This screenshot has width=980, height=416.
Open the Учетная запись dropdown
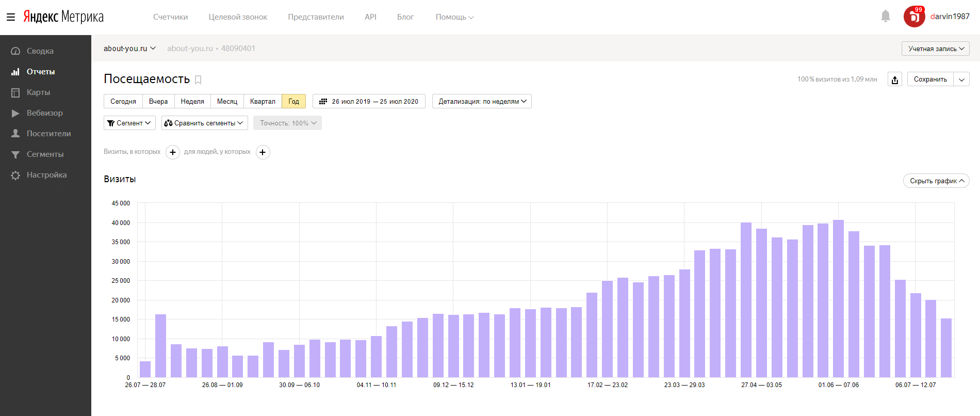click(935, 49)
